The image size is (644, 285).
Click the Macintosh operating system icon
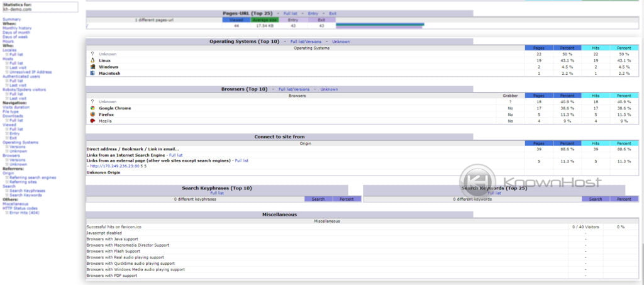coord(92,74)
